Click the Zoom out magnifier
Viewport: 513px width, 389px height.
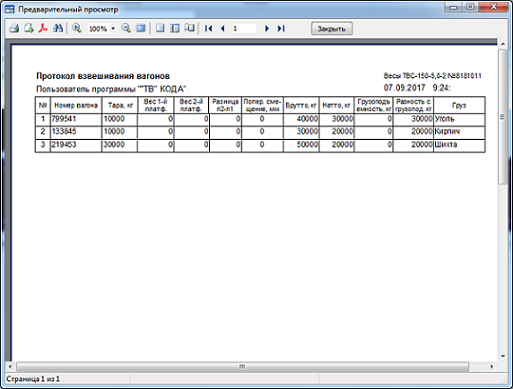(x=126, y=28)
